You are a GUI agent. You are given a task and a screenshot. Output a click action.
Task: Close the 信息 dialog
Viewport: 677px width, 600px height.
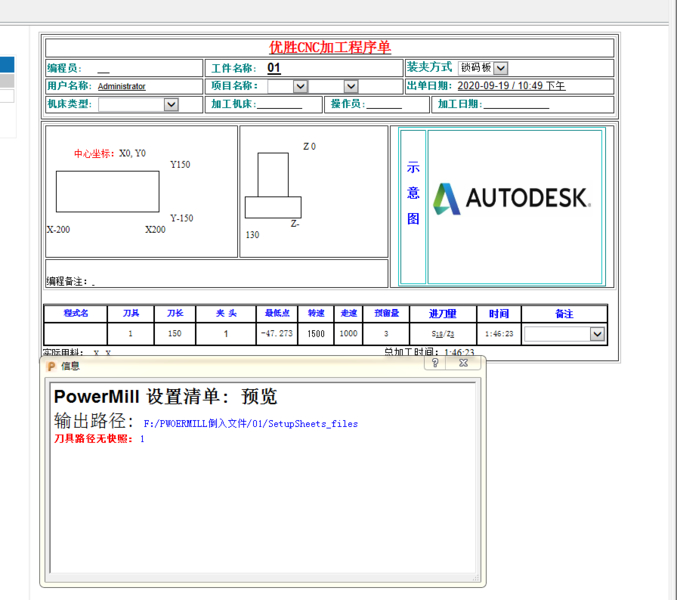click(463, 363)
